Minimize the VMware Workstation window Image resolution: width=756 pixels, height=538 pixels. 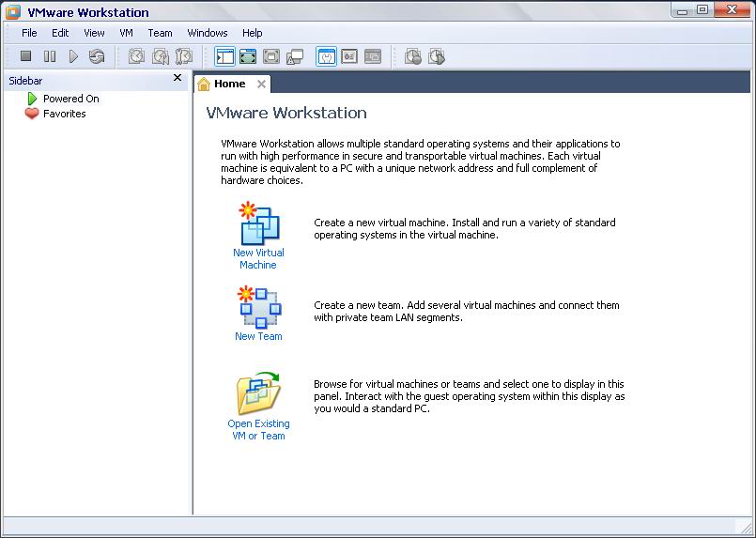(x=682, y=10)
